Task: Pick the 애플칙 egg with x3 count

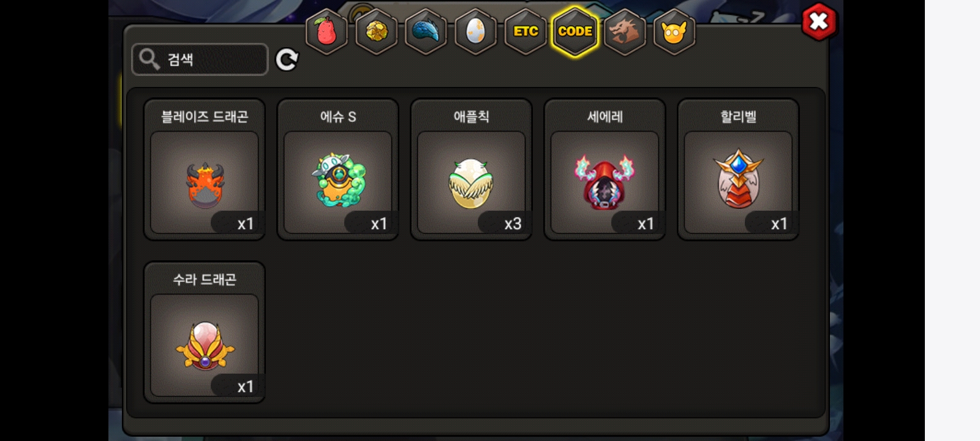Action: [472, 170]
